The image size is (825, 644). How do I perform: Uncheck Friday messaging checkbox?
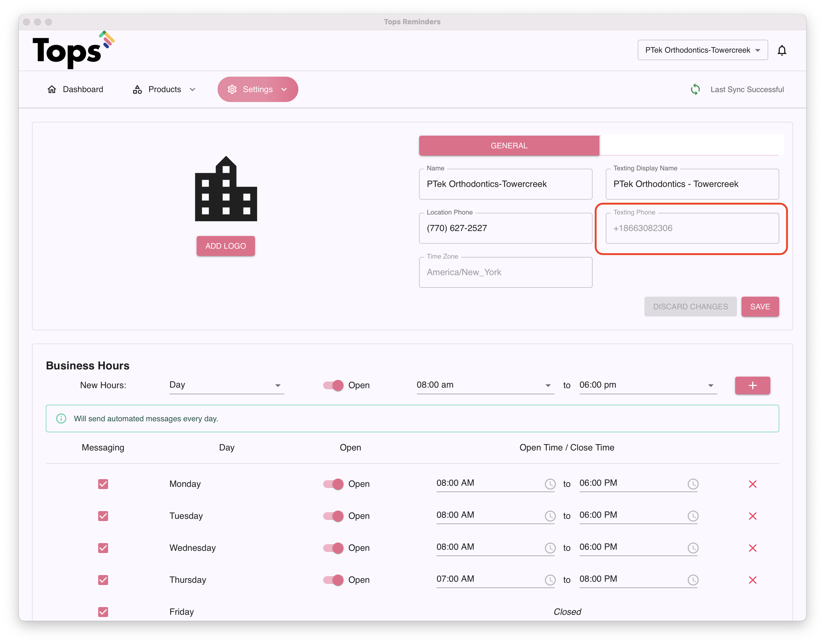pyautogui.click(x=103, y=611)
